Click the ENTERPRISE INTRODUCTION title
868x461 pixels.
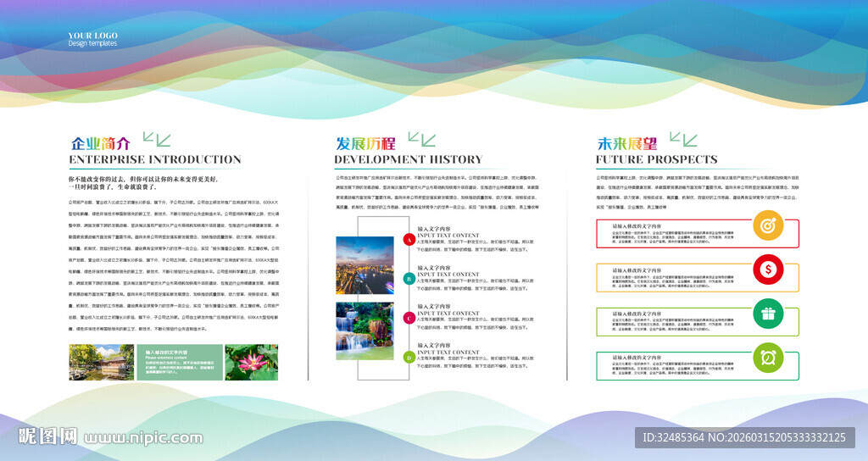click(155, 160)
